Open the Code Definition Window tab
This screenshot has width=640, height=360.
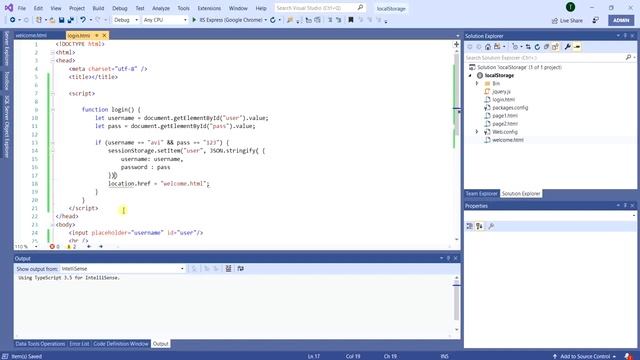click(x=121, y=344)
